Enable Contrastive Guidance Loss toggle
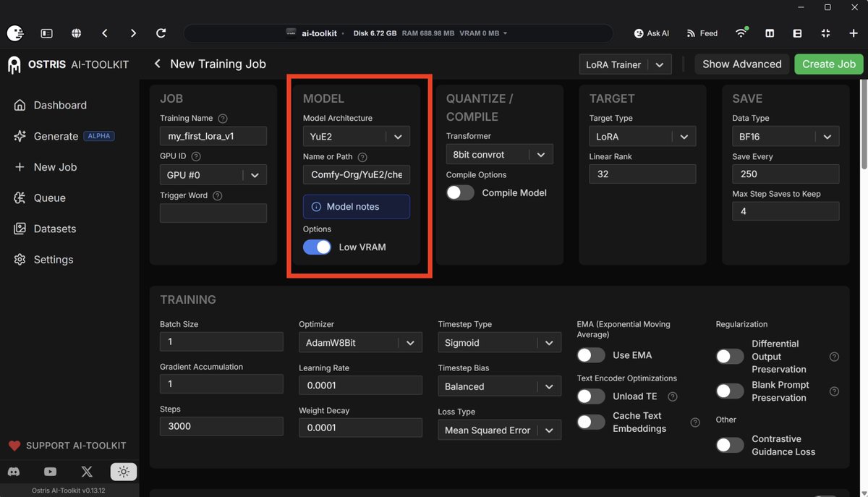The width and height of the screenshot is (868, 497). pos(730,445)
